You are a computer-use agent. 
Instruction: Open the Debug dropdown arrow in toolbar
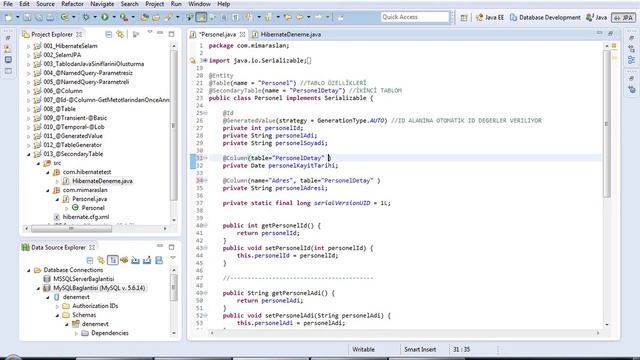95,17
